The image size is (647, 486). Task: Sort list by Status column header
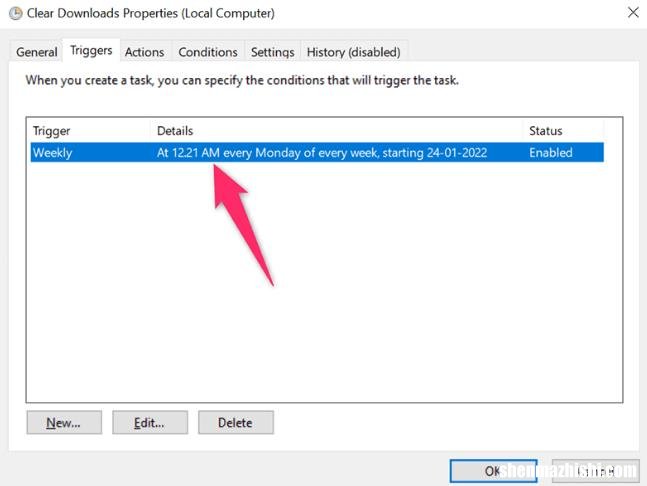coord(563,131)
